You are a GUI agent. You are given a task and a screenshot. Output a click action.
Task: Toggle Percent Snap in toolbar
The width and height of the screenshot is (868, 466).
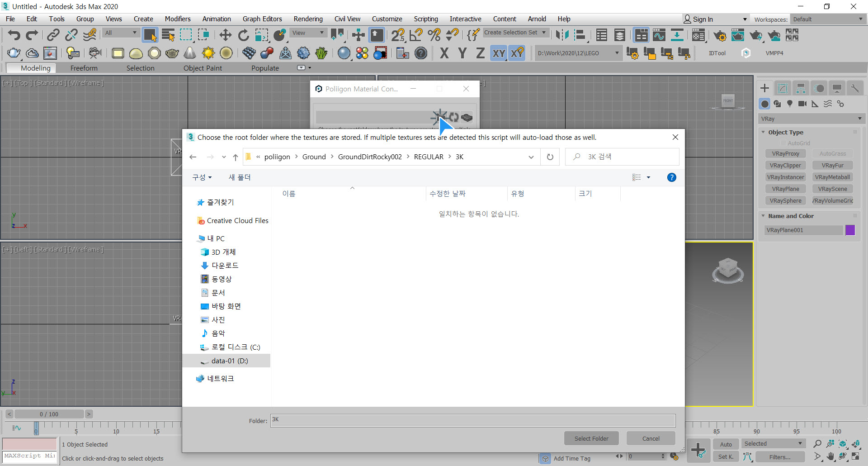tap(434, 35)
